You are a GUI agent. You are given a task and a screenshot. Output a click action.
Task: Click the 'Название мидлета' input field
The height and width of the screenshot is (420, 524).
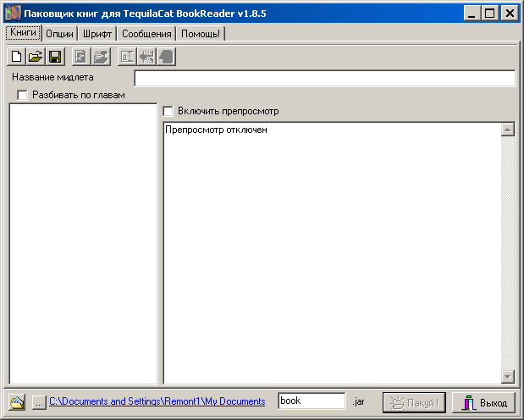click(x=324, y=78)
